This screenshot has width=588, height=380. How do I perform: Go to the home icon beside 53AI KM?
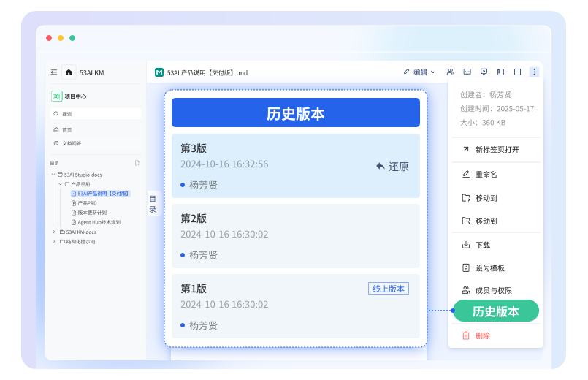pyautogui.click(x=69, y=72)
